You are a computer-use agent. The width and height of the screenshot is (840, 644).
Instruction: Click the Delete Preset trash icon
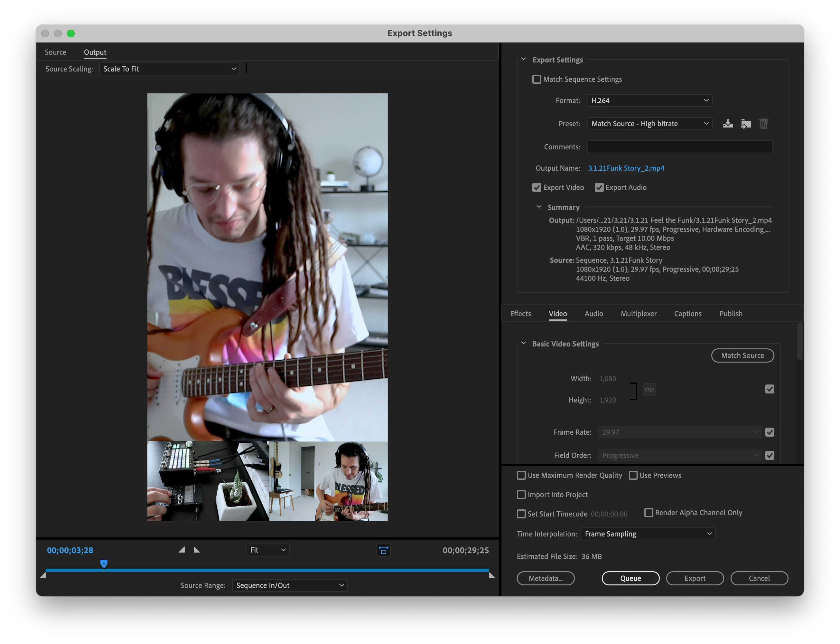(x=763, y=124)
